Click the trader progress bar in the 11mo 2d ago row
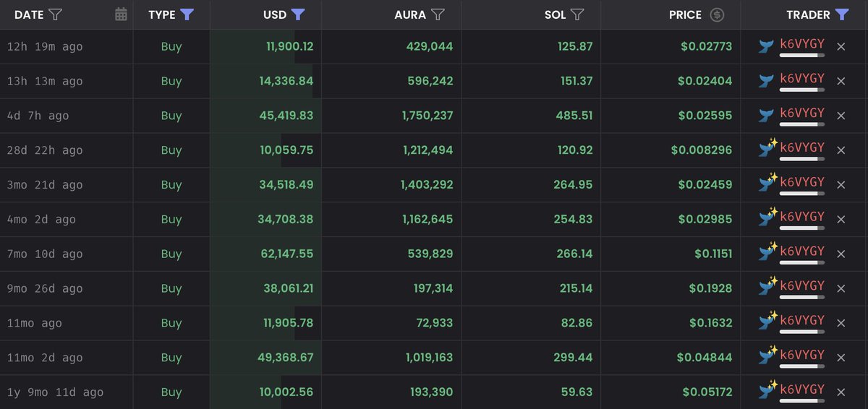The image size is (868, 409). pos(802,366)
